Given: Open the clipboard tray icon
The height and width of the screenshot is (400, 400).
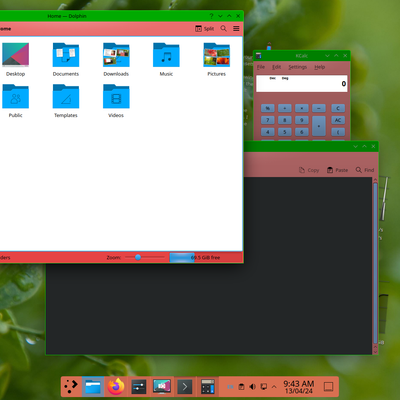Looking at the screenshot, I should [x=241, y=387].
